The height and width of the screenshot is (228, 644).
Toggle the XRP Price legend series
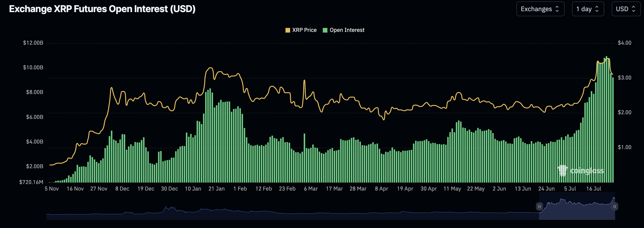(x=301, y=30)
